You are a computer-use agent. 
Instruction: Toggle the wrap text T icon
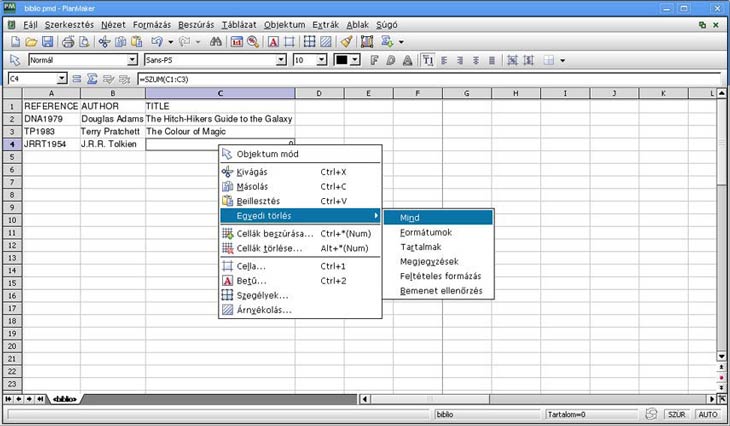coord(428,60)
